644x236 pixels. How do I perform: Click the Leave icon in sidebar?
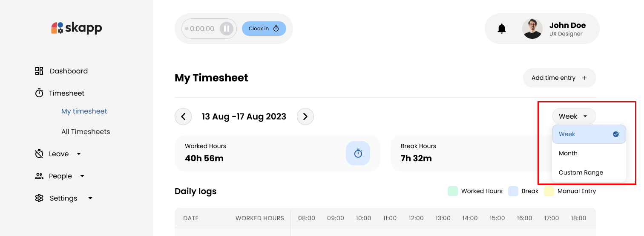tap(39, 154)
